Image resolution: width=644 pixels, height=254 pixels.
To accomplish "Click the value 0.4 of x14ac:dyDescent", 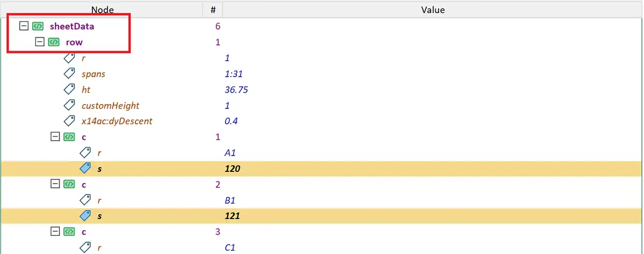I will 231,121.
